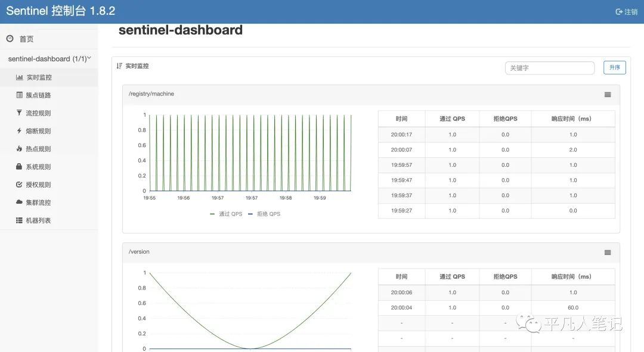Click the filter funnel icon for 流控规则

pyautogui.click(x=19, y=113)
